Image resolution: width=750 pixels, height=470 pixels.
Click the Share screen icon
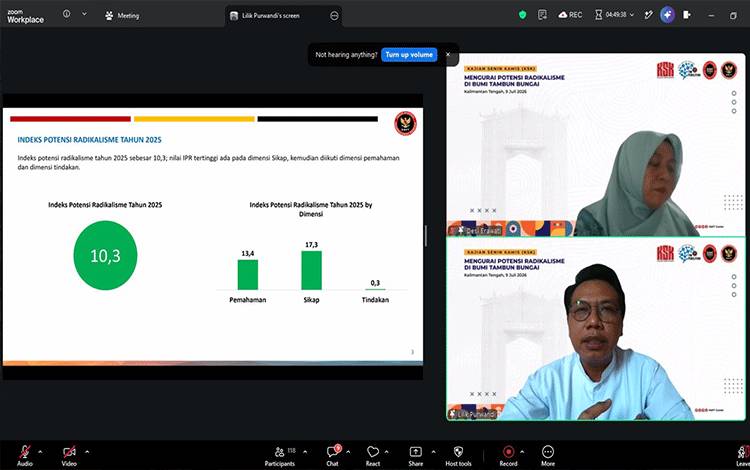tap(416, 452)
